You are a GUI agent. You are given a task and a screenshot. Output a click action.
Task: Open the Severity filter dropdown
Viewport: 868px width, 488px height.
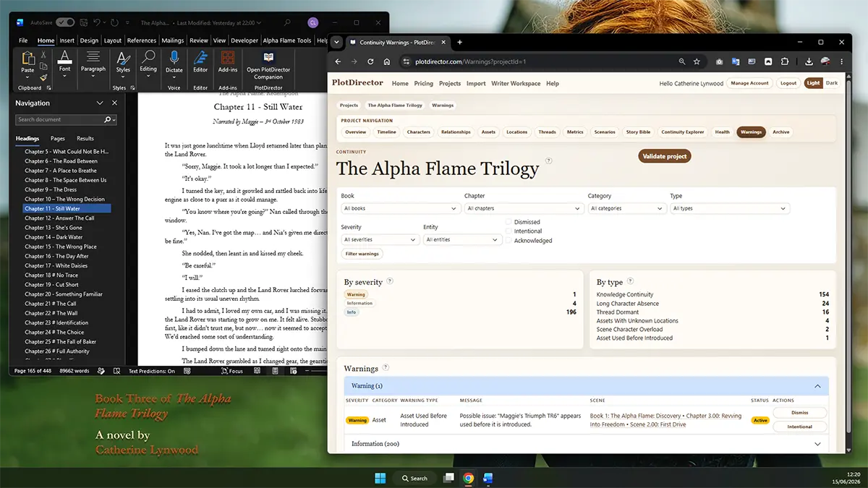click(x=380, y=239)
